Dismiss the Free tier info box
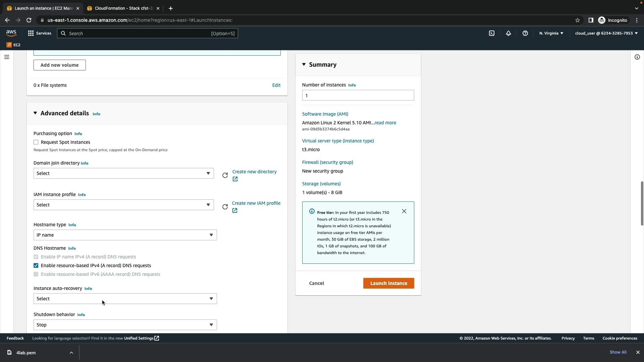 click(404, 211)
